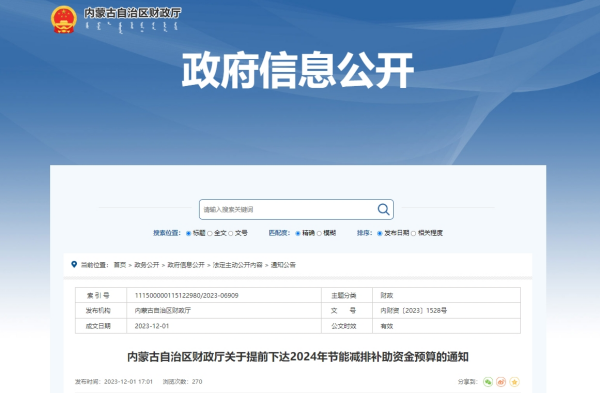
Task: Click the 搜索位置 label
Action: coord(167,233)
